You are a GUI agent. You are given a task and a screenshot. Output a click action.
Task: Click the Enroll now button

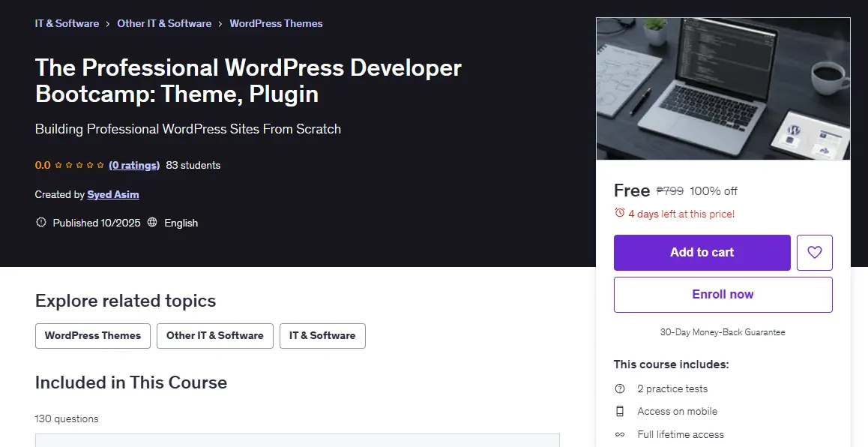point(723,295)
